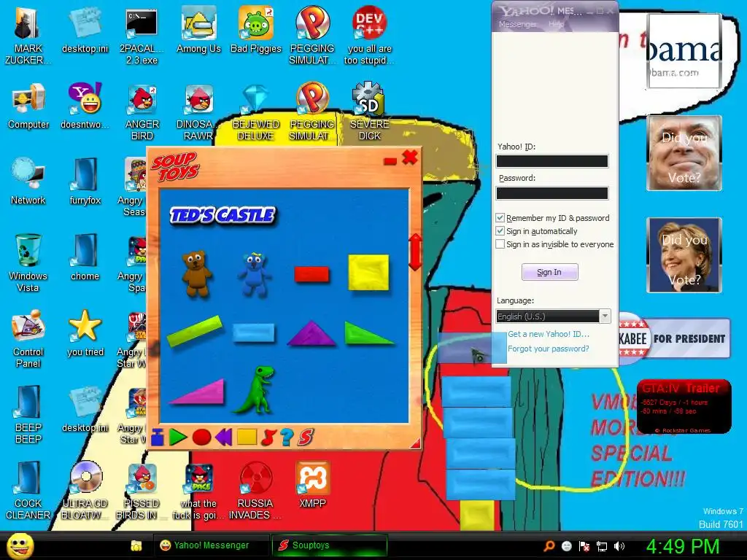Click the McCain Did you Vote gadget

click(x=684, y=153)
